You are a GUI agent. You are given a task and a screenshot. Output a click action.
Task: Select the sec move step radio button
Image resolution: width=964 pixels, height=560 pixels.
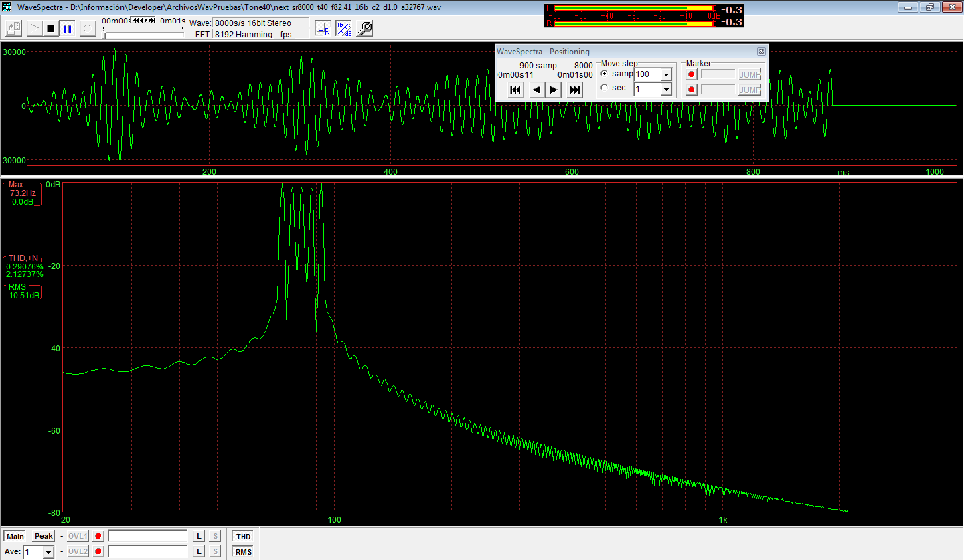click(605, 88)
